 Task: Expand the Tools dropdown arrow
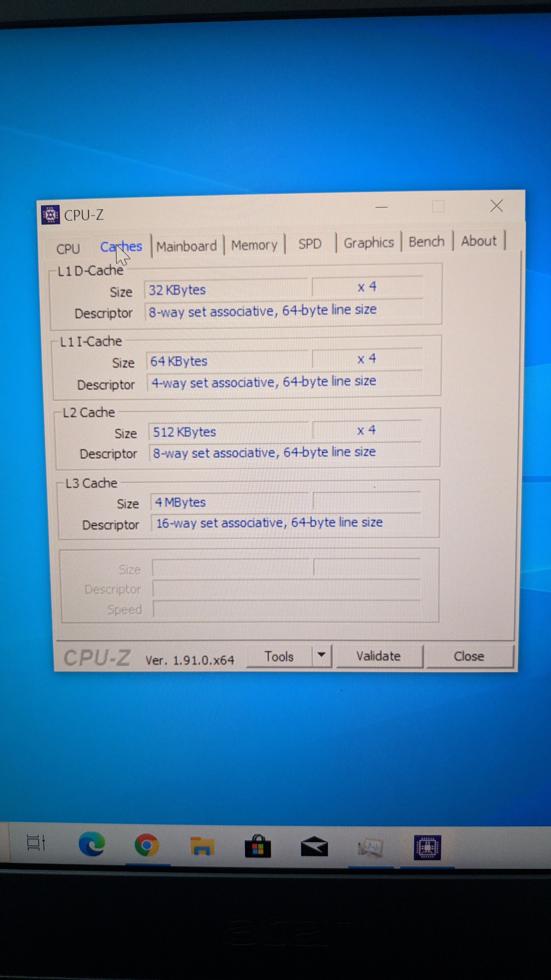point(322,655)
